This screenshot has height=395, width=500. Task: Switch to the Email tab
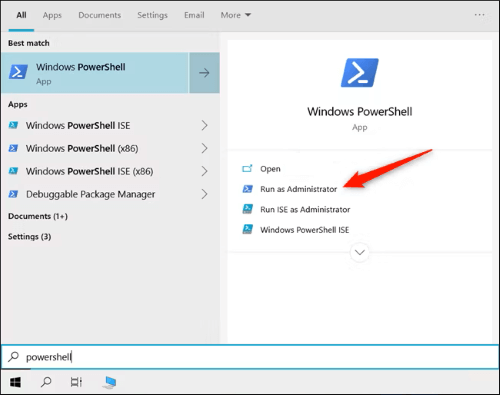tap(194, 15)
